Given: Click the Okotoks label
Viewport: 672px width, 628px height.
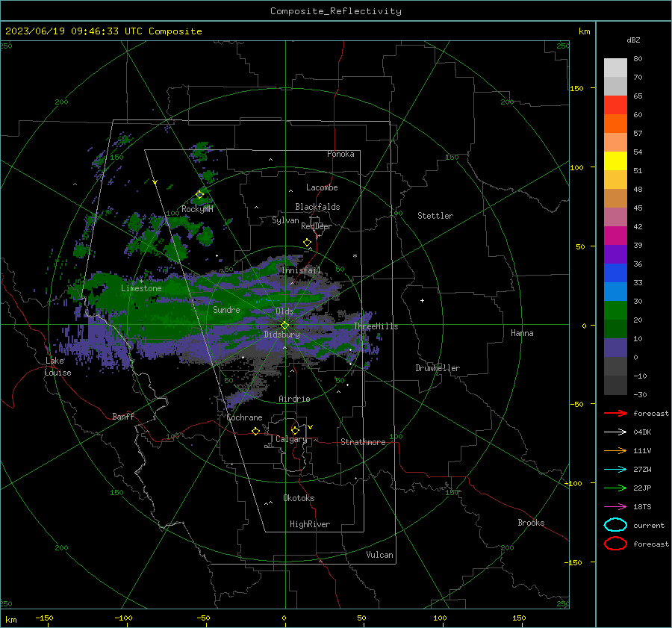Looking at the screenshot, I should click(299, 498).
